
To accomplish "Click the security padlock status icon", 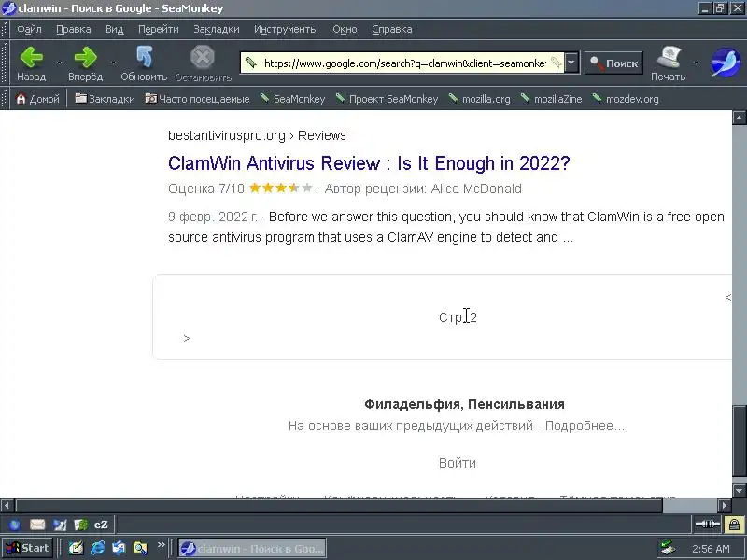I will tap(734, 525).
